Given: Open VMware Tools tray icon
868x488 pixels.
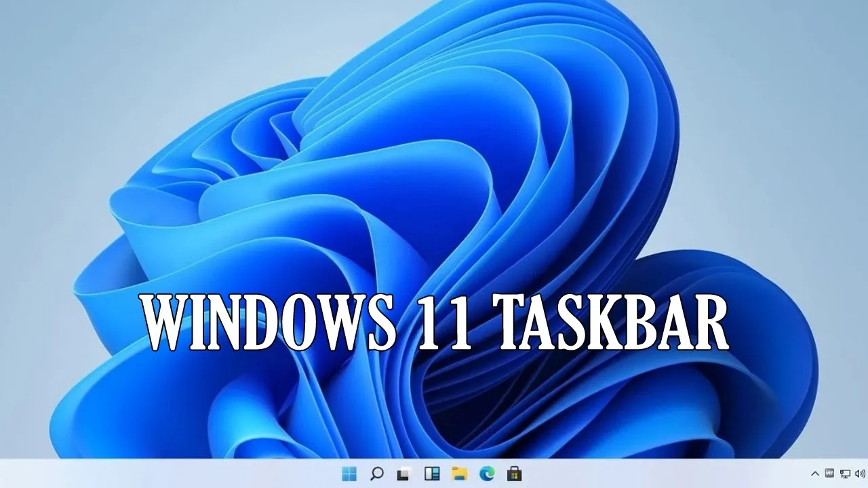Looking at the screenshot, I should click(x=830, y=473).
